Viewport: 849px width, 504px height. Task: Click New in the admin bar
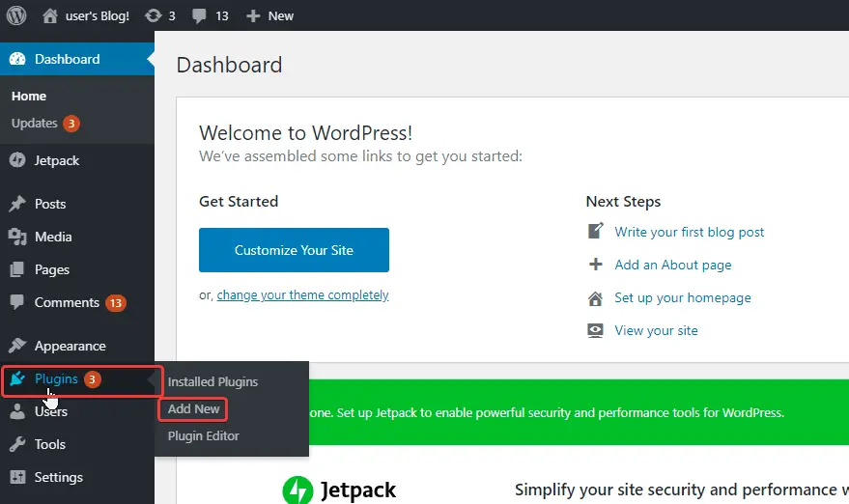tap(280, 16)
